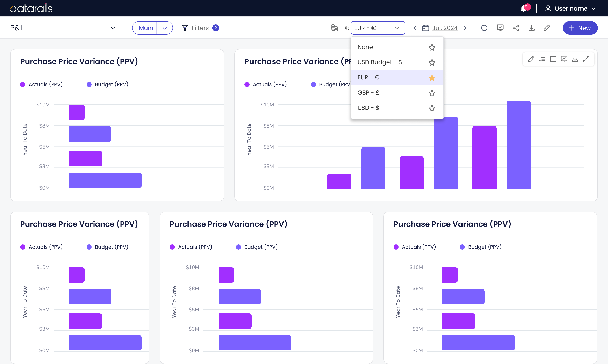Image resolution: width=608 pixels, height=364 pixels.
Task: Click the share dashboard icon
Action: (x=516, y=28)
